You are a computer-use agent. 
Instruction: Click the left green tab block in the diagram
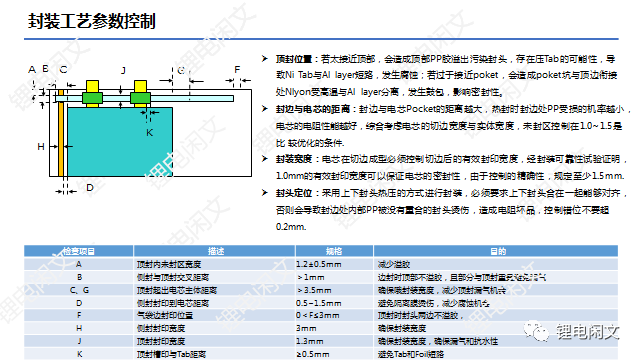coord(92,98)
